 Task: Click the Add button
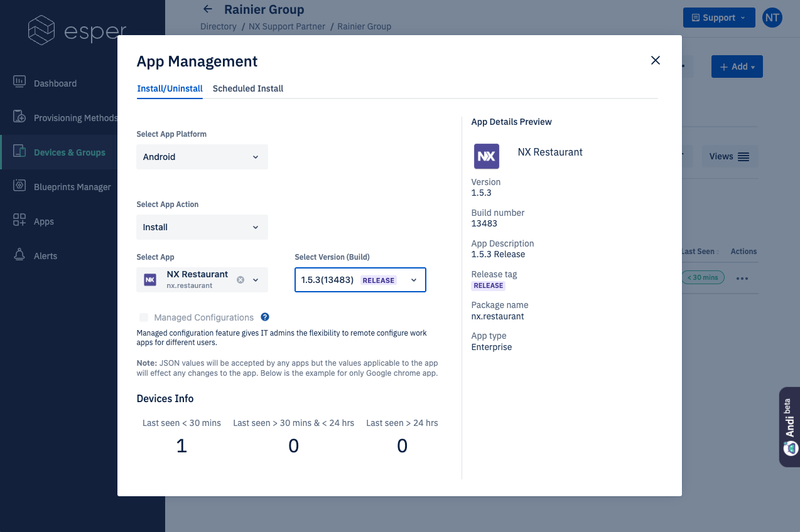(737, 66)
